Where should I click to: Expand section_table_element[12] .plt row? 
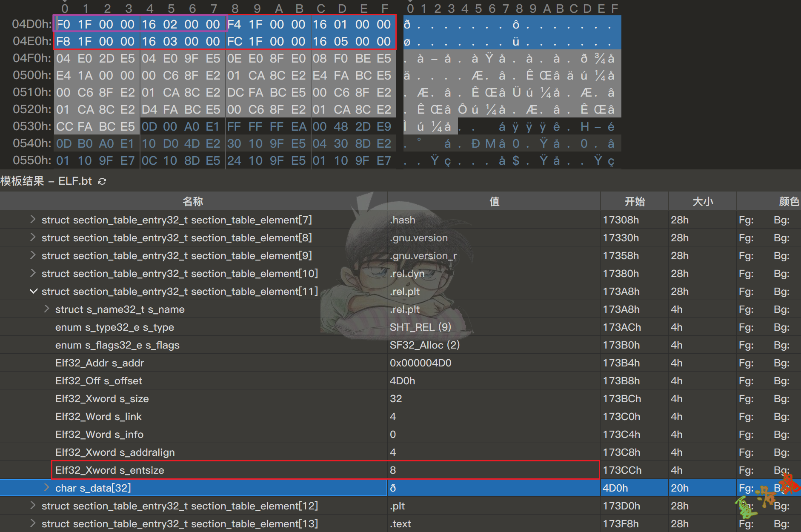[33, 506]
